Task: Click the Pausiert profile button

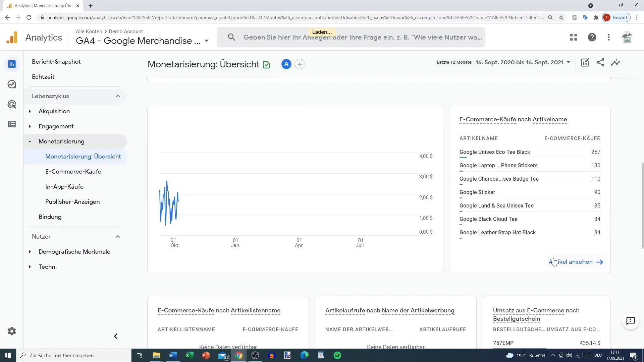Action: coord(616,17)
